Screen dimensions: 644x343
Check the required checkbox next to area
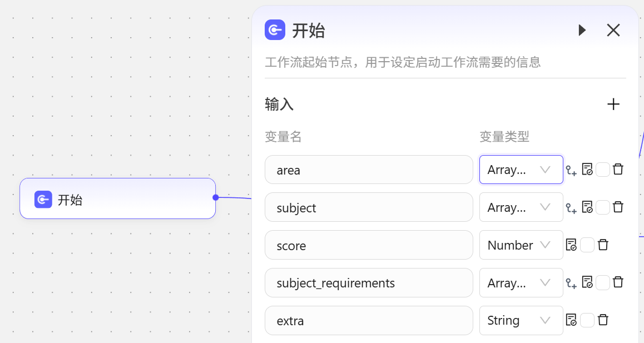point(602,170)
